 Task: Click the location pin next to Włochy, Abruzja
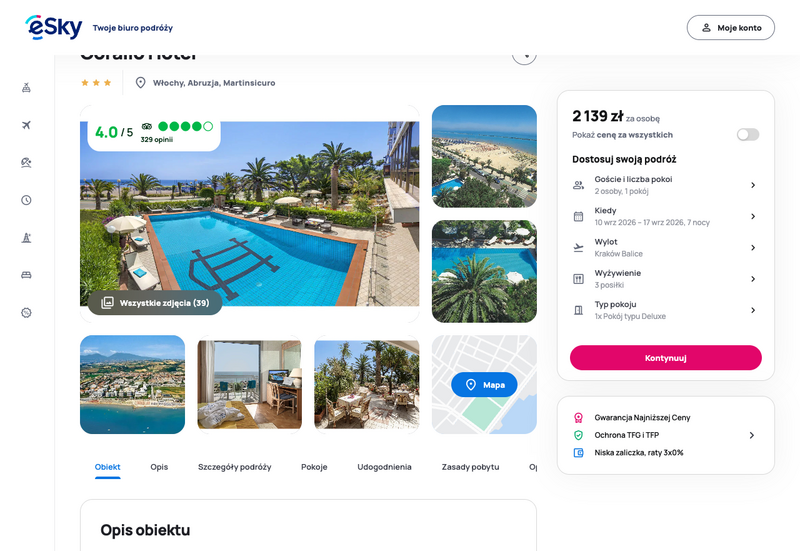140,83
